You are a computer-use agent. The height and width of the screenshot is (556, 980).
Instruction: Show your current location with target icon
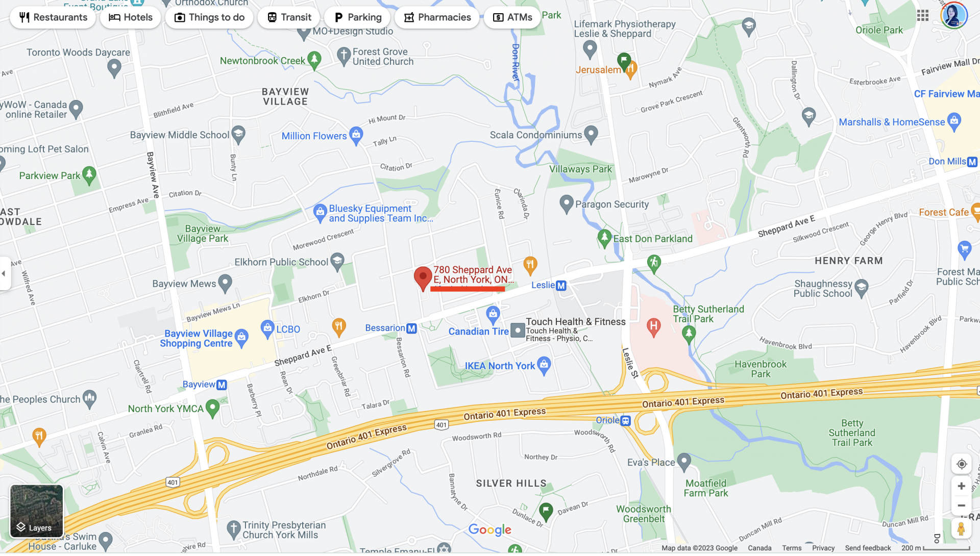pos(961,465)
